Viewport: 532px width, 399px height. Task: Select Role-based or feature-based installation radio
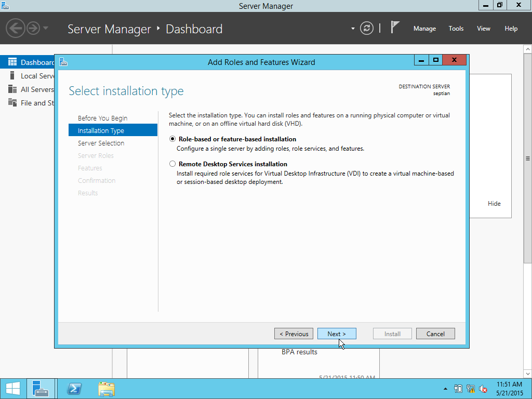pyautogui.click(x=172, y=139)
